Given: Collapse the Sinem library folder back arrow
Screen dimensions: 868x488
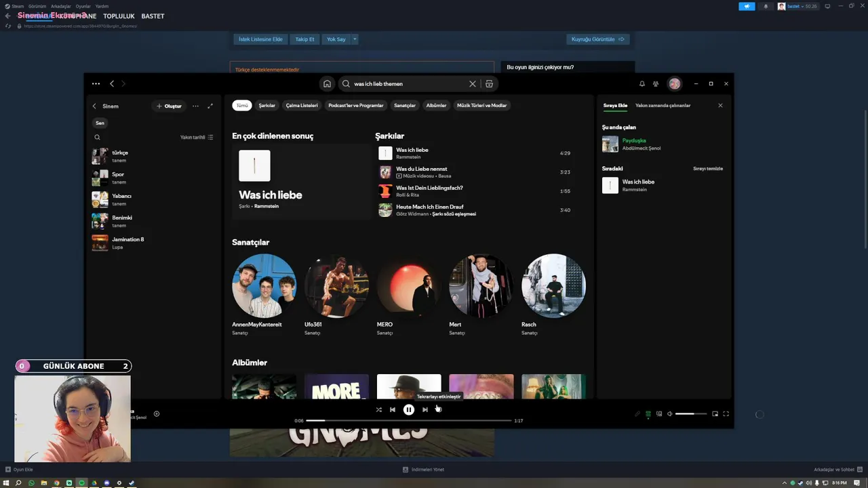Looking at the screenshot, I should [x=94, y=106].
